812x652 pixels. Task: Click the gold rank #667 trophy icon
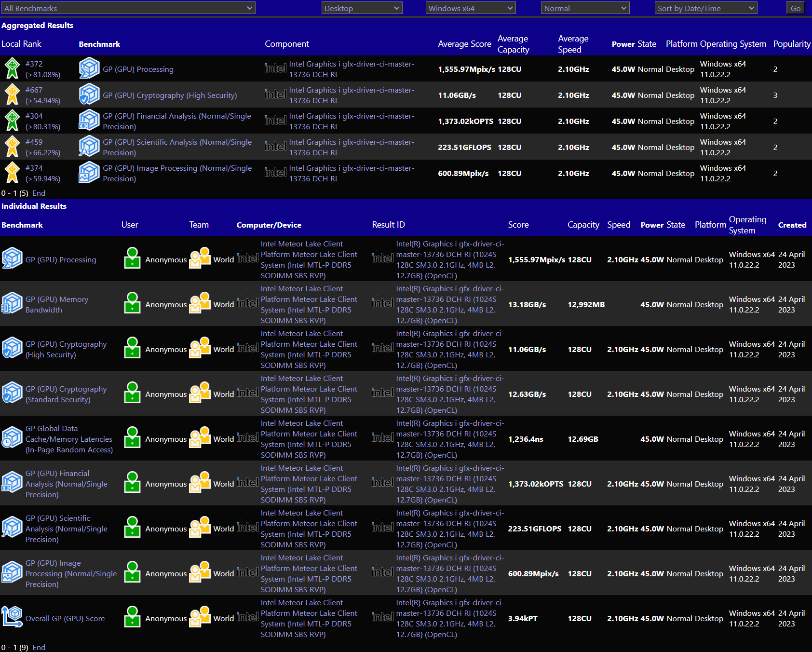[x=12, y=95]
